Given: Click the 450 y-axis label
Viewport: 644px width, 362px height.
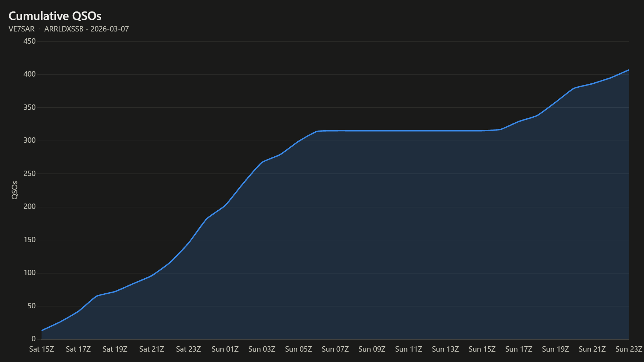Looking at the screenshot, I should click(x=30, y=41).
